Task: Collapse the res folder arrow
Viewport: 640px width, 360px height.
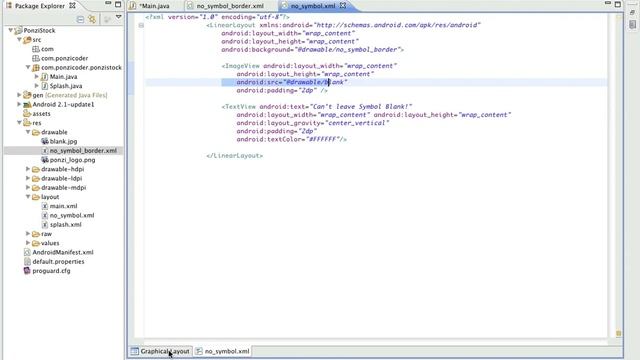Action: (x=19, y=122)
